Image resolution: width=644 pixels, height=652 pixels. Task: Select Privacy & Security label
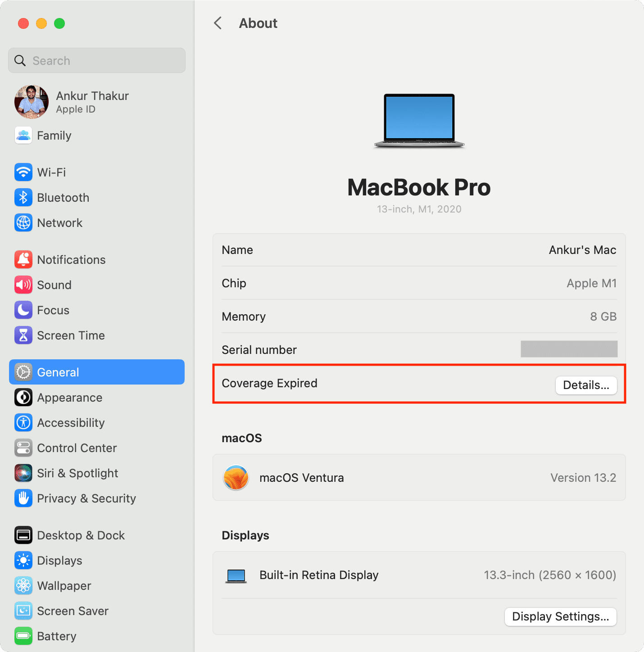pyautogui.click(x=86, y=498)
